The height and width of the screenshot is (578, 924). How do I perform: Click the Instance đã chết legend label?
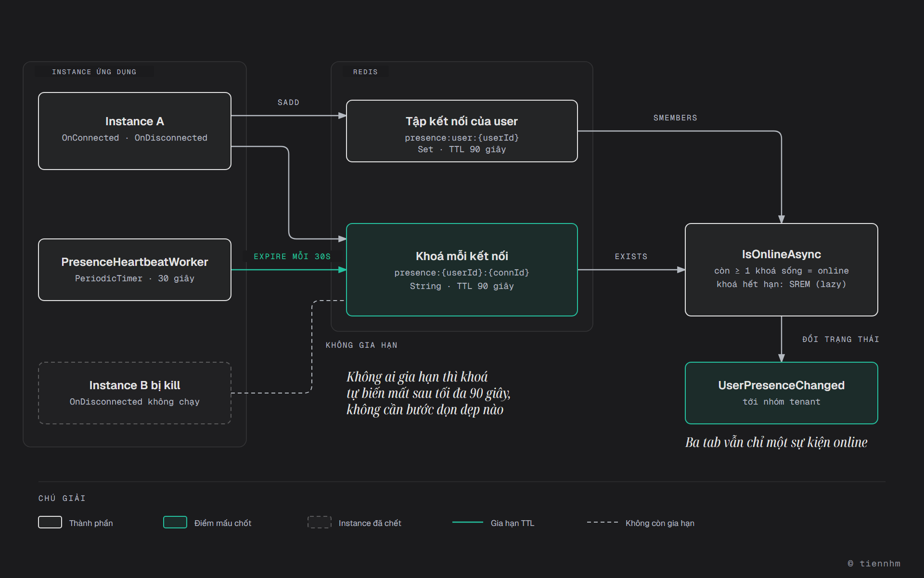click(x=370, y=523)
